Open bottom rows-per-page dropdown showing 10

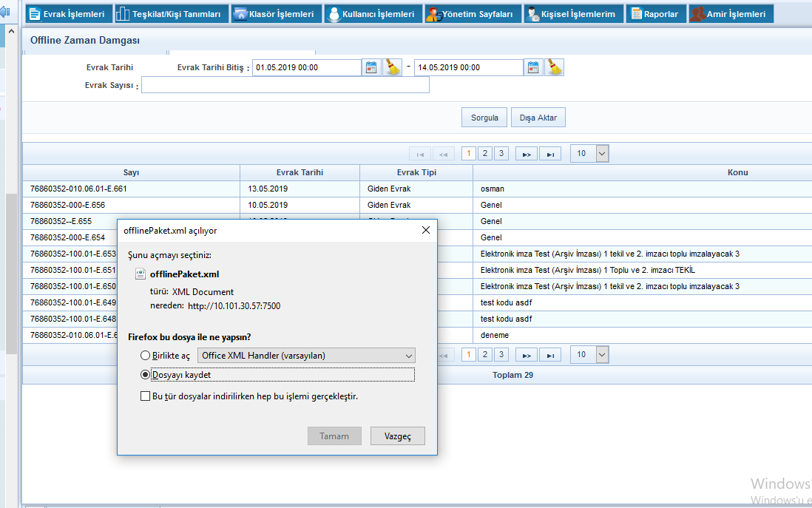point(591,355)
